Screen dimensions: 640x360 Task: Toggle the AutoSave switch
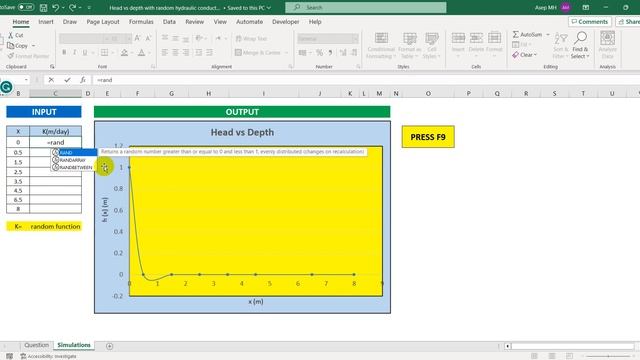(26, 7)
